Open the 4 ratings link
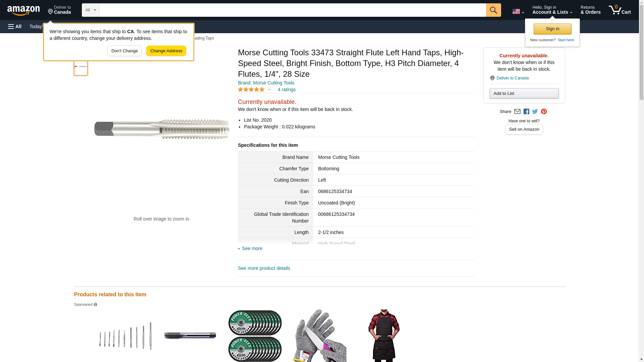This screenshot has width=644, height=362. (286, 89)
